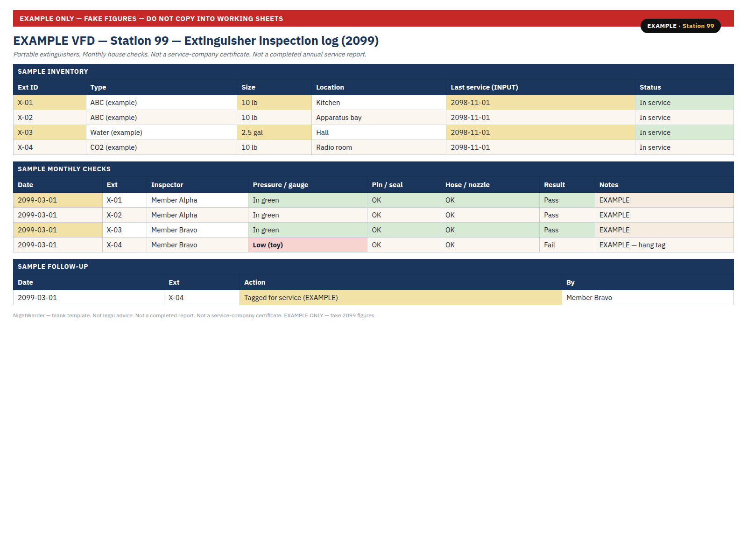747x560 pixels.
Task: Click the Apparatus bay location cell
Action: 379,118
